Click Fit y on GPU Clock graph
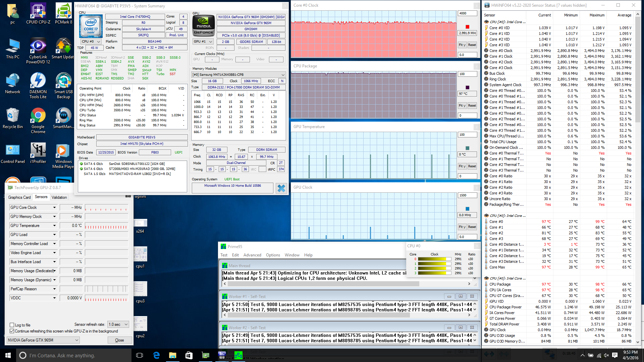644x362 pixels. [x=462, y=227]
